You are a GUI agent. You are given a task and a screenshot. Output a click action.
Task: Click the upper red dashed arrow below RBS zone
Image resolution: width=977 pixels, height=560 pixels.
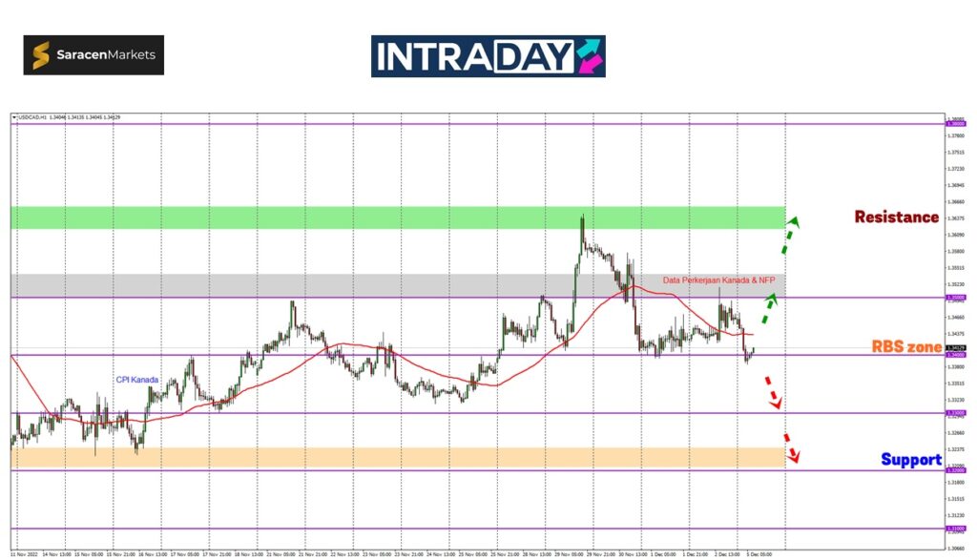coord(772,392)
